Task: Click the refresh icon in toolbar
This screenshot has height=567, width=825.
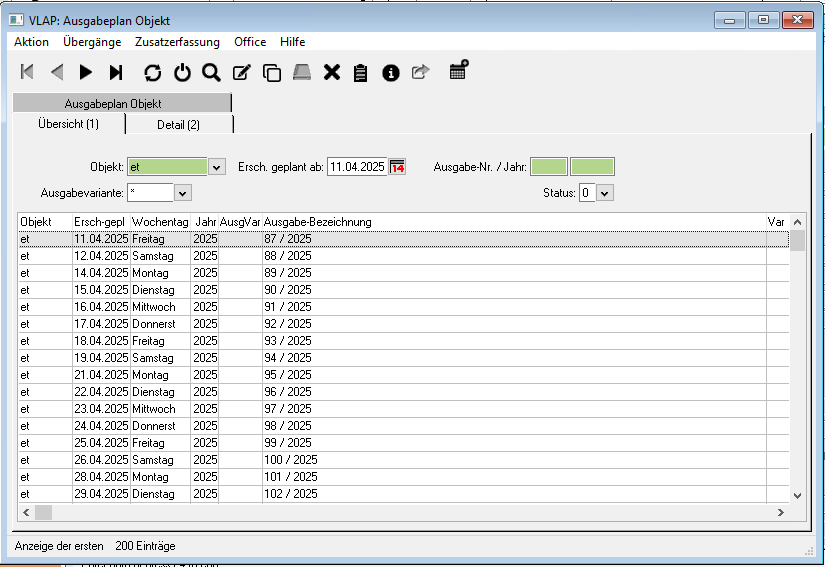Action: pos(152,72)
